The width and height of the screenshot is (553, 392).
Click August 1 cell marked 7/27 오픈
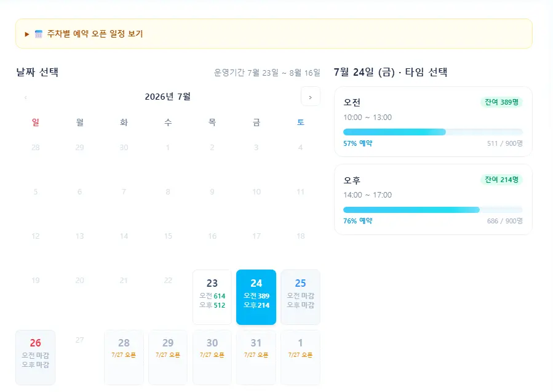tap(300, 357)
